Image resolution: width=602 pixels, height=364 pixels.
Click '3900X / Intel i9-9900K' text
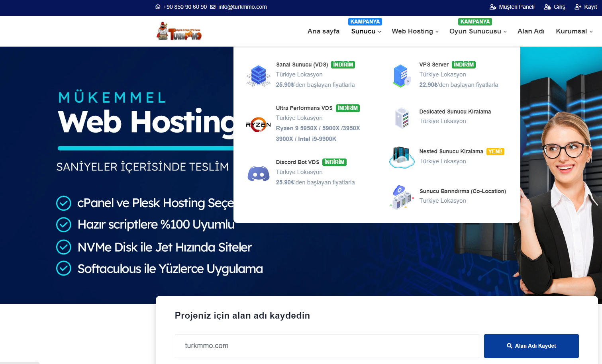coord(306,139)
